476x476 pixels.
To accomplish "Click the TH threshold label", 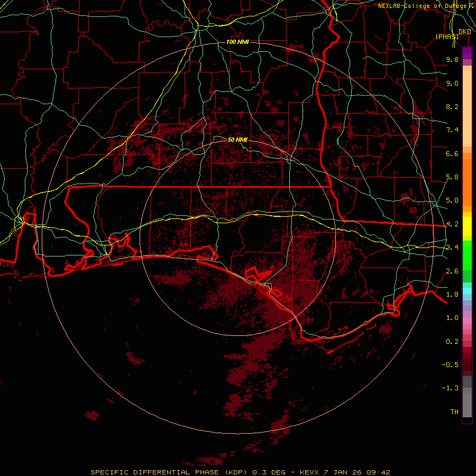I will click(x=454, y=412).
